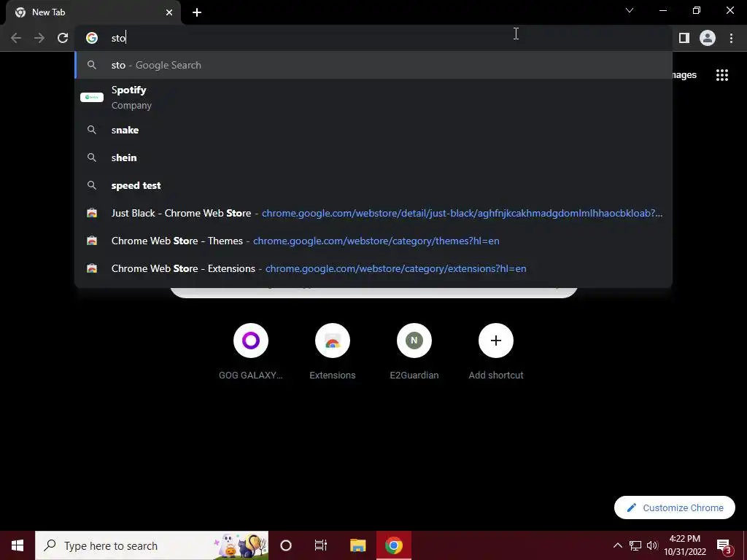
Task: Select the 'shein' search suggestion
Action: point(373,157)
